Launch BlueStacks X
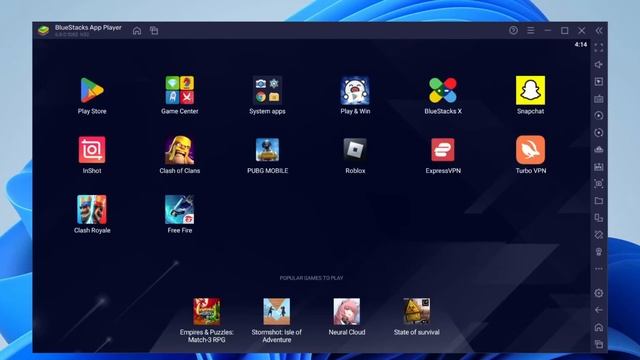The height and width of the screenshot is (360, 640). tap(443, 90)
